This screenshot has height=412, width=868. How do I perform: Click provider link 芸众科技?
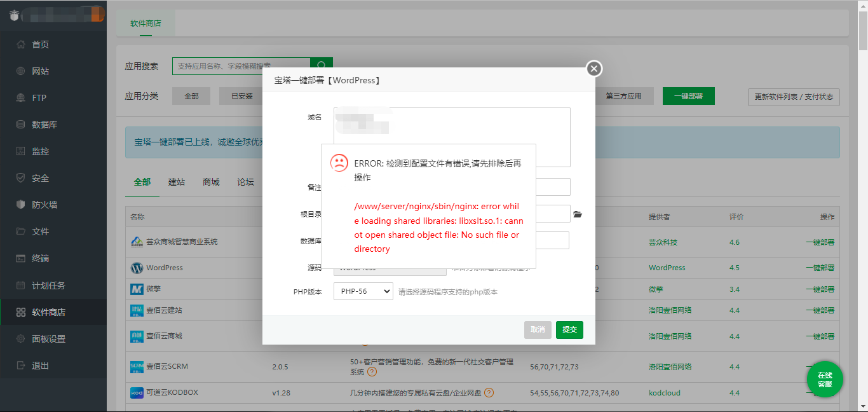663,242
